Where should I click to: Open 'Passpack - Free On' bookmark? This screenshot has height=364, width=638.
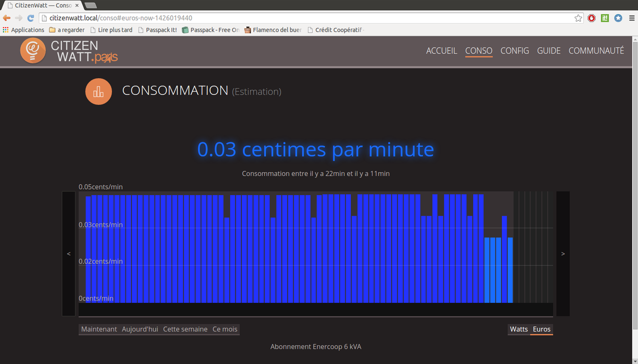point(211,30)
